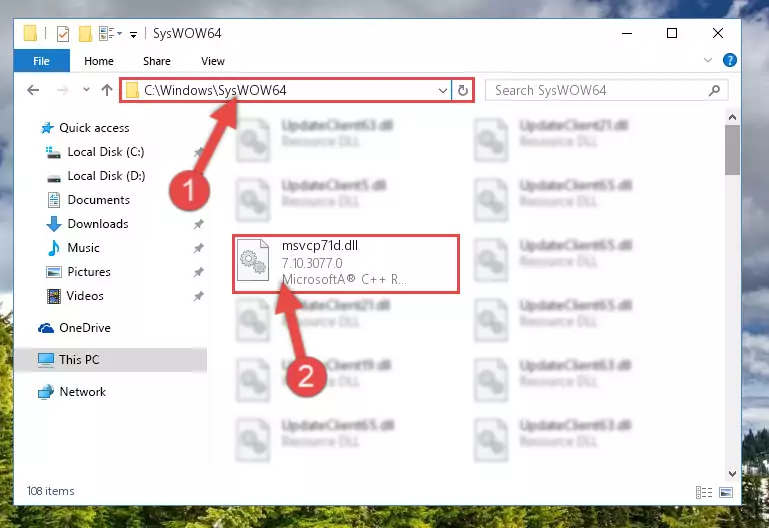
Task: Maximize the SysWOW64 window
Action: click(672, 33)
